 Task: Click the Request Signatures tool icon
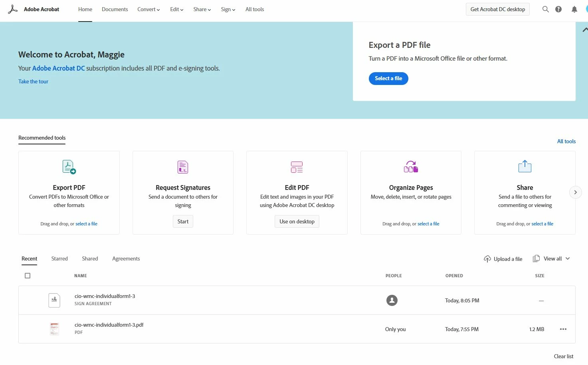coord(183,167)
